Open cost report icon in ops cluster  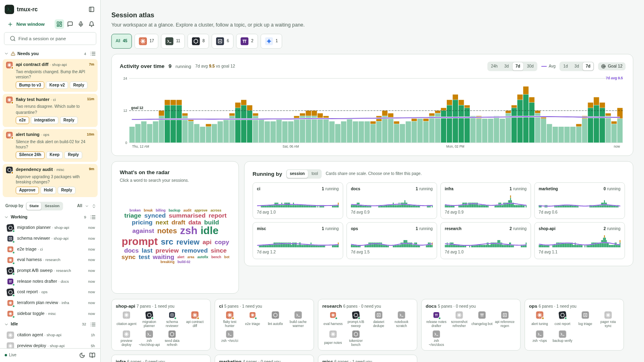coord(562,315)
